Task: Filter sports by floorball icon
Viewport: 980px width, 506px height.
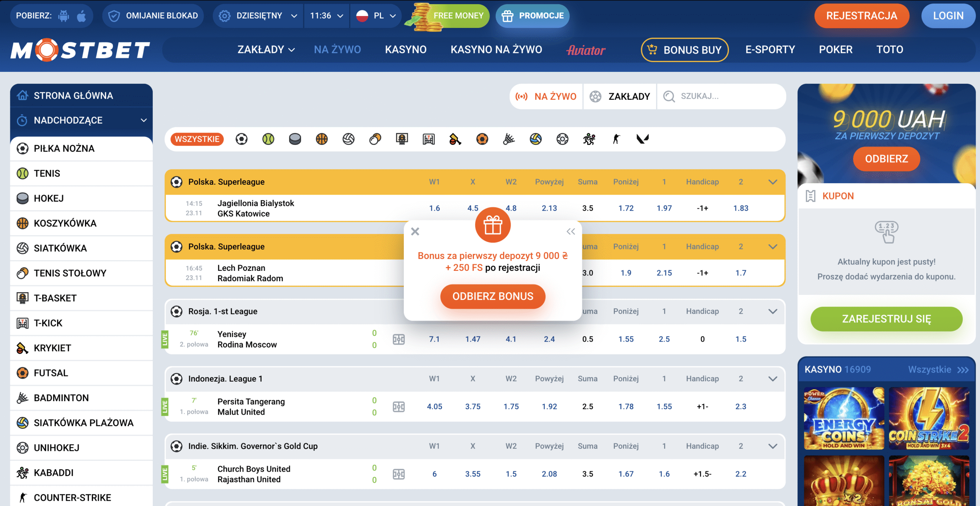Action: click(x=562, y=139)
